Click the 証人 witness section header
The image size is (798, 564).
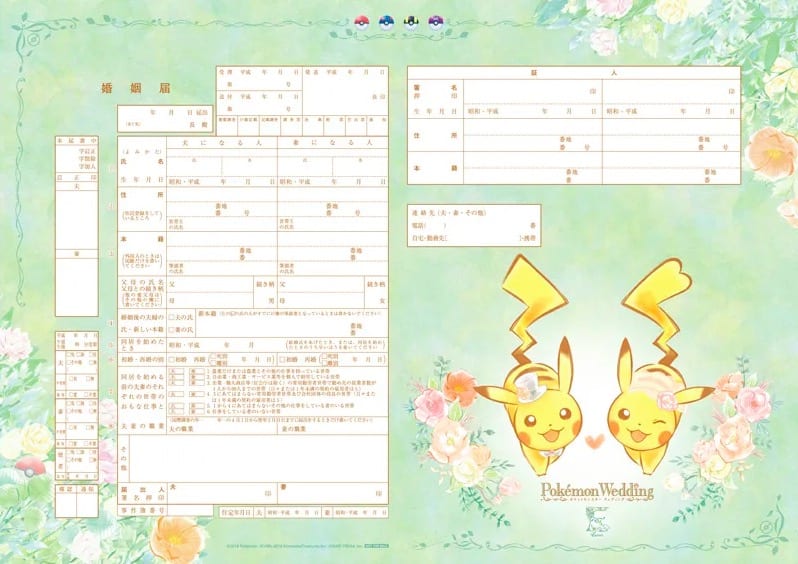(x=573, y=73)
